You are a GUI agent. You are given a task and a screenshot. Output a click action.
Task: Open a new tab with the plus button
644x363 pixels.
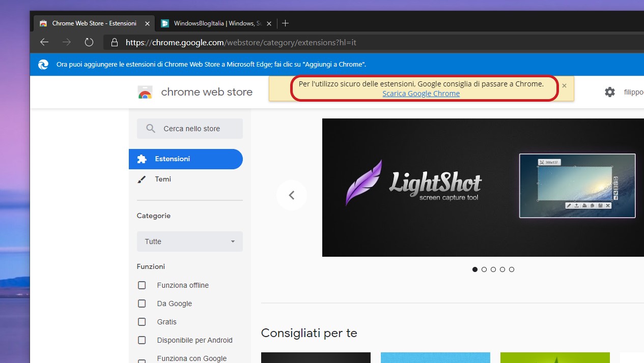coord(285,23)
